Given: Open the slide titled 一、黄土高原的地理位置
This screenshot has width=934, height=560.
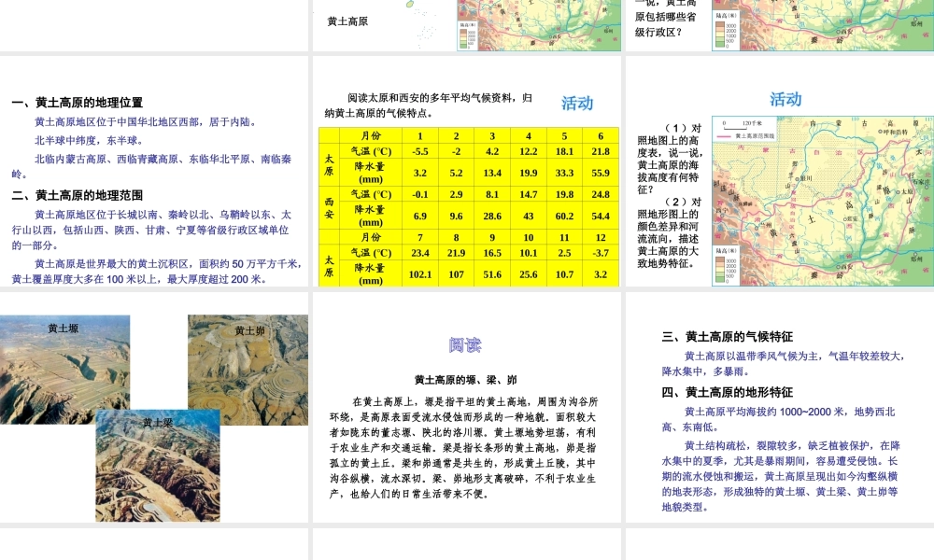Looking at the screenshot, I should (x=154, y=172).
